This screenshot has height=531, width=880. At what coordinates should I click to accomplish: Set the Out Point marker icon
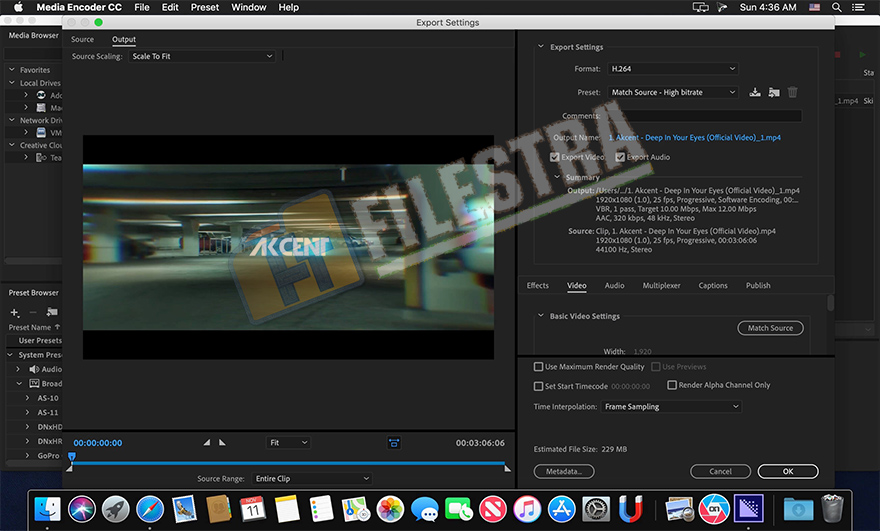pyautogui.click(x=222, y=442)
